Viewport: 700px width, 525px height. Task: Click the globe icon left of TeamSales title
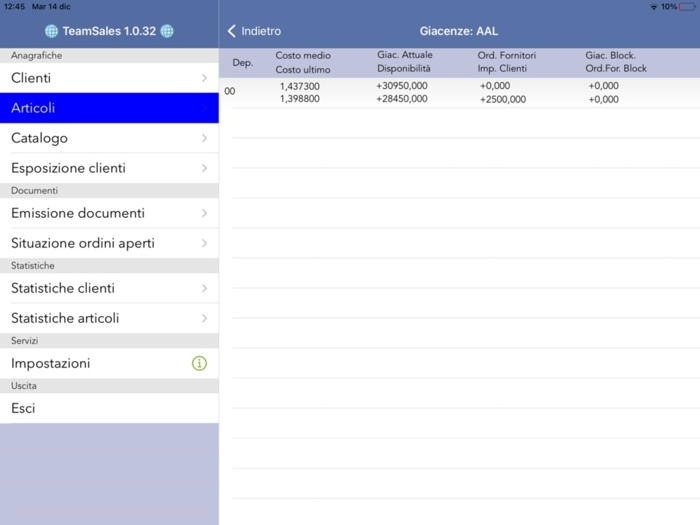51,31
